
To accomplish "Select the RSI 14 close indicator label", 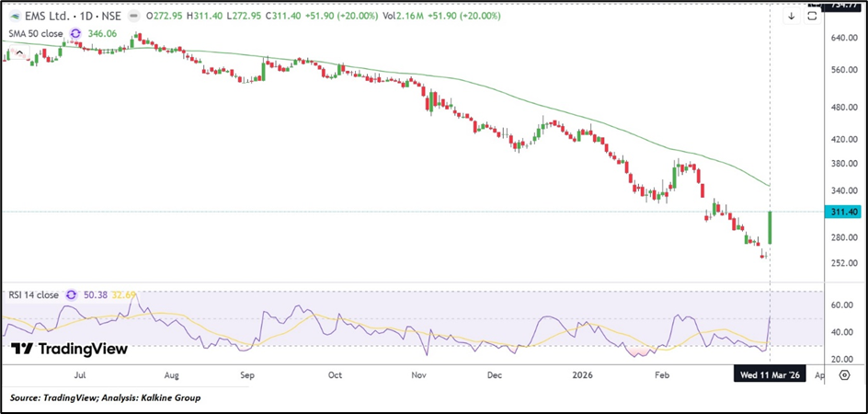I will click(31, 295).
